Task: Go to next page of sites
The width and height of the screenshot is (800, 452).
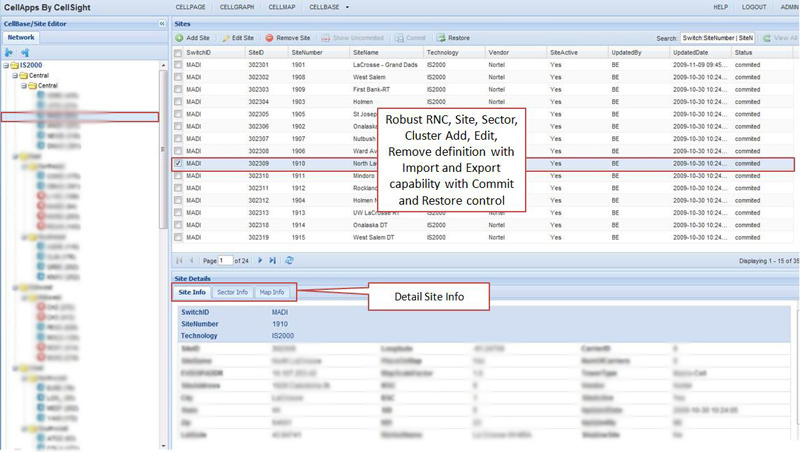Action: pos(260,260)
